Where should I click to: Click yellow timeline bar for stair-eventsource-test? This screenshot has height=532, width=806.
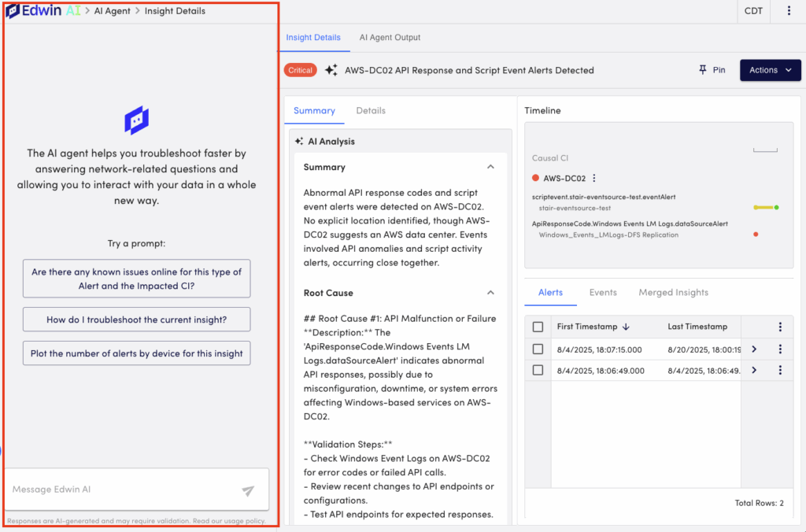763,208
